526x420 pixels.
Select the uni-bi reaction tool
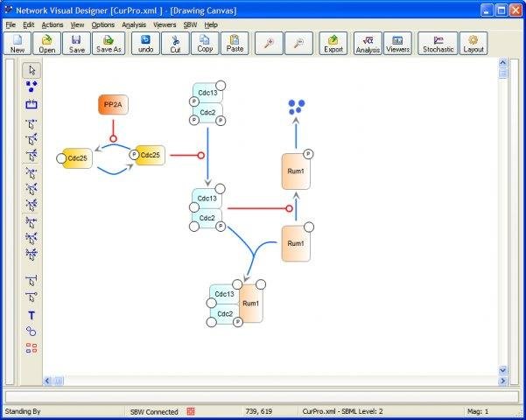(32, 139)
